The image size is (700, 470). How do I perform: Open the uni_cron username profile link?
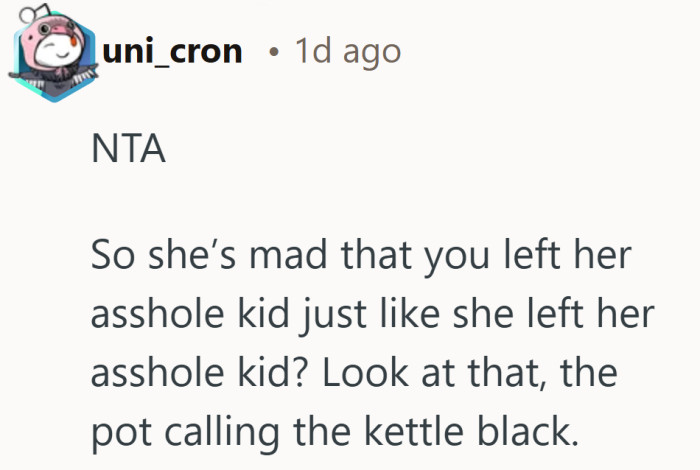coord(172,51)
